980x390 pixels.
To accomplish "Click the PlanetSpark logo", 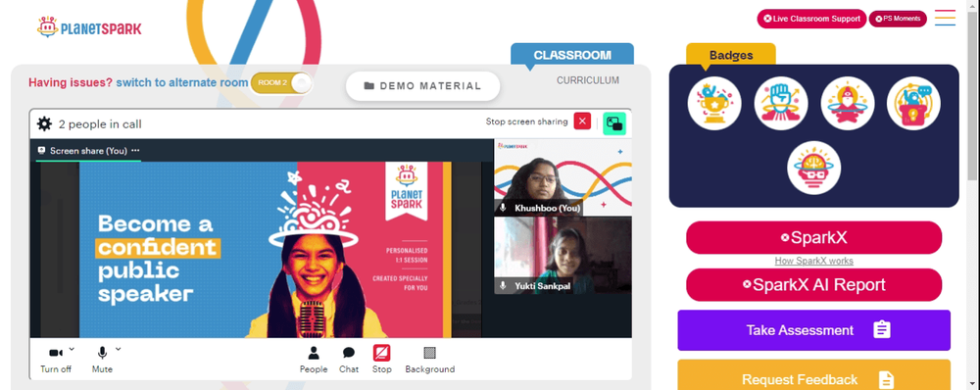I will 89,27.
